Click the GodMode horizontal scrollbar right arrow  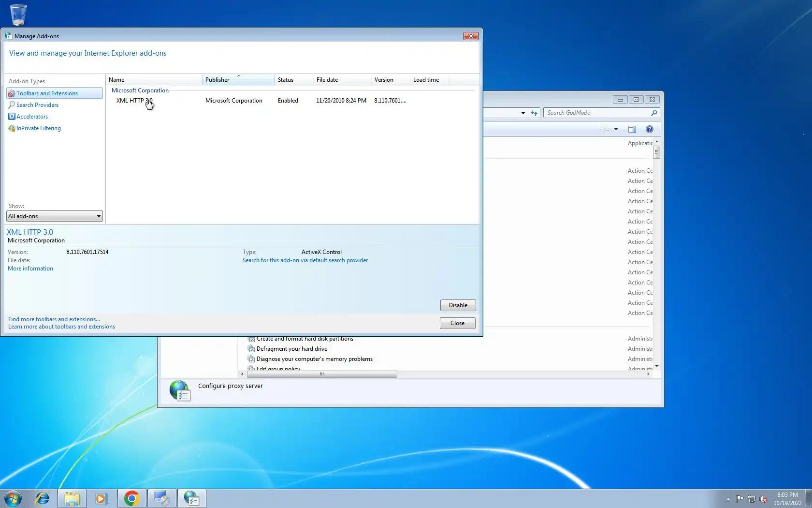pyautogui.click(x=648, y=374)
